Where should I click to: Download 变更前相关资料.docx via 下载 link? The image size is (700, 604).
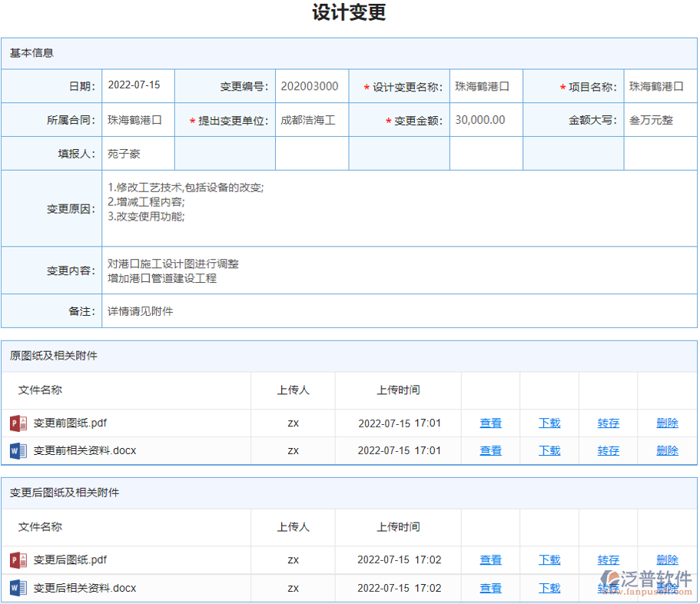click(549, 450)
